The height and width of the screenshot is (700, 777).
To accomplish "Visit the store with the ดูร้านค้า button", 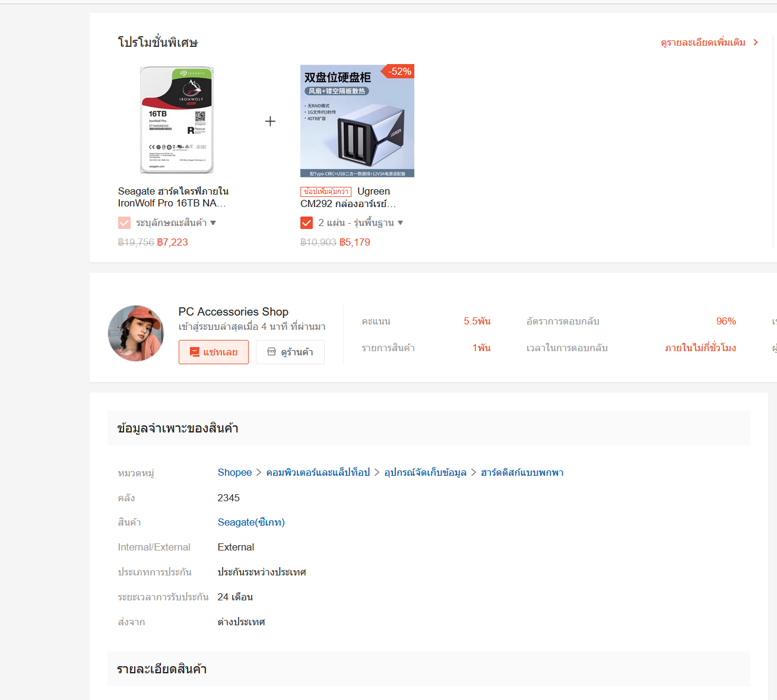I will click(290, 352).
